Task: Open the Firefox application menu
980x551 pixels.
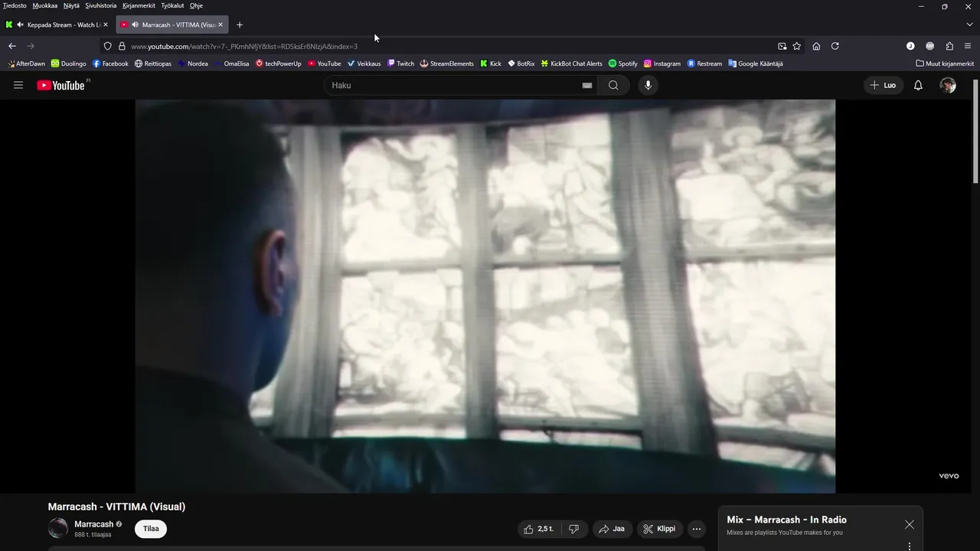Action: (x=968, y=46)
